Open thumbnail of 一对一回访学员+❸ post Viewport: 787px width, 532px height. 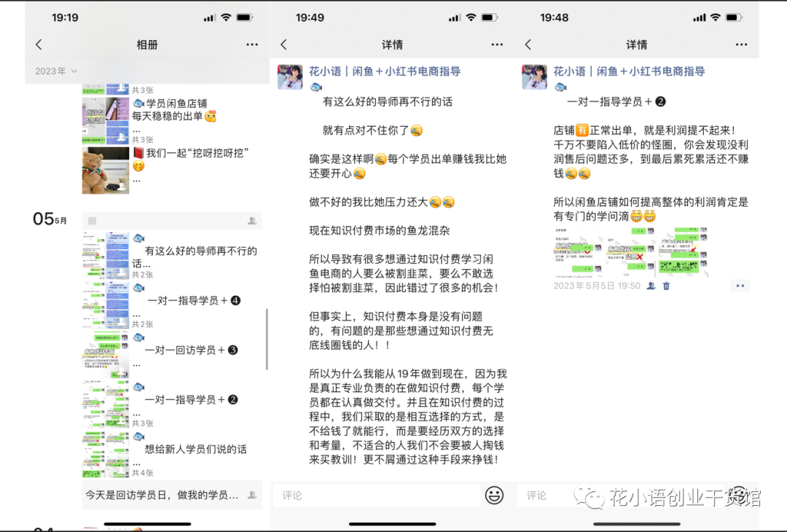[106, 355]
